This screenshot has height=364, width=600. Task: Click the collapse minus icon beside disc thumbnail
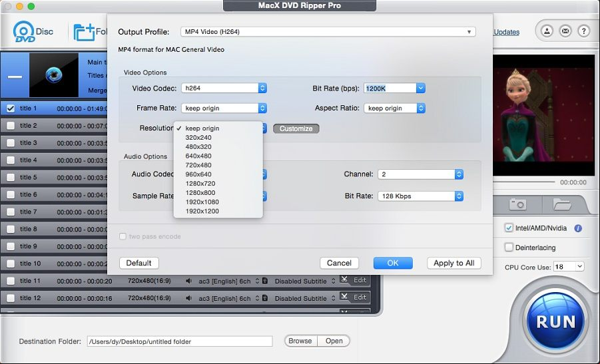pyautogui.click(x=15, y=77)
